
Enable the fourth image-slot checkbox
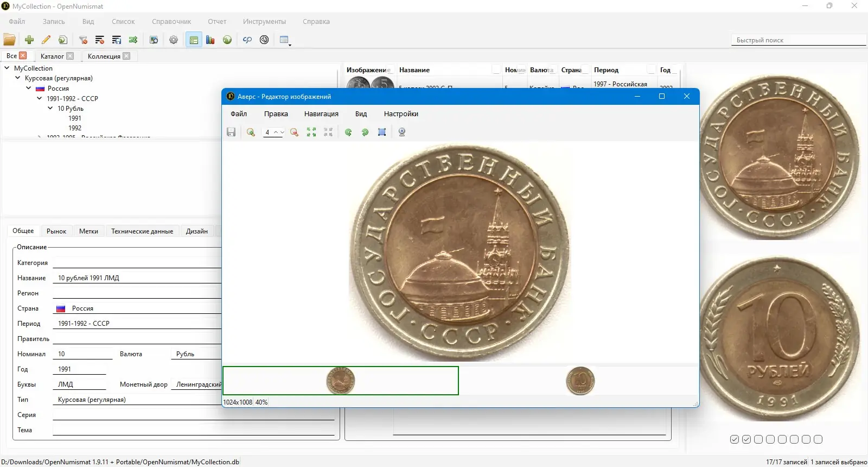pos(770,439)
